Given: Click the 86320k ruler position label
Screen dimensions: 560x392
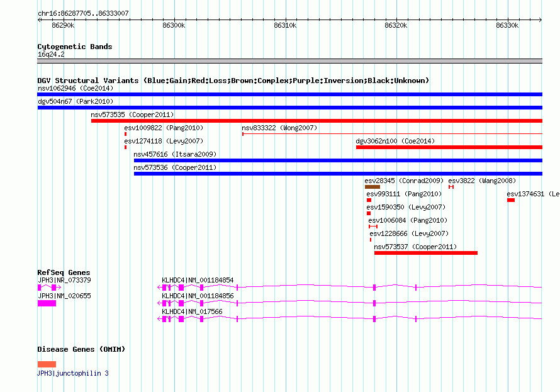Looking at the screenshot, I should point(396,25).
